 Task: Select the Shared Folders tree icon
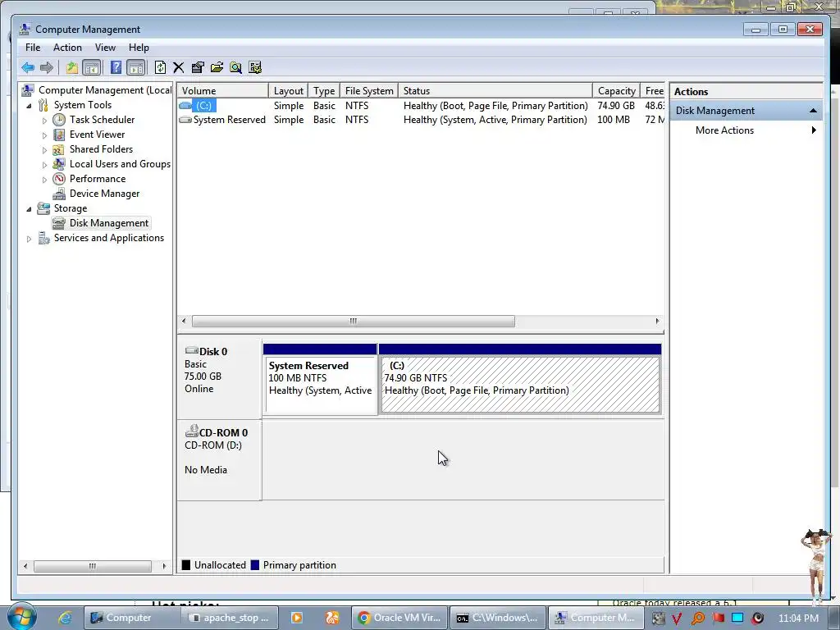[59, 149]
